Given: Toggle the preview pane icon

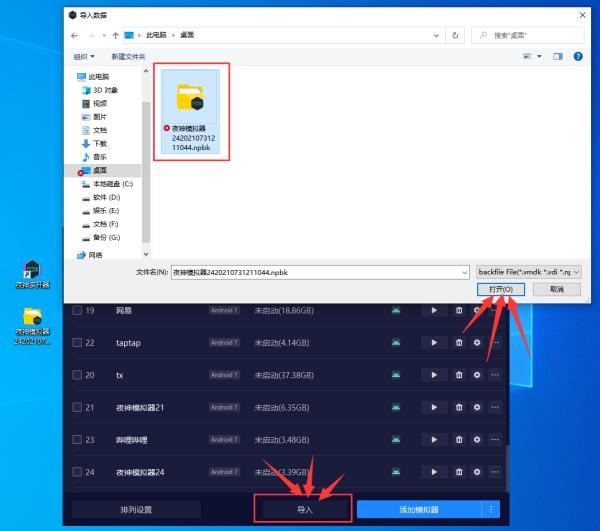Looking at the screenshot, I should (x=558, y=57).
